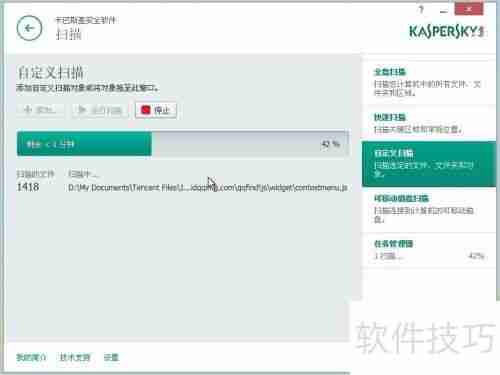Select 全盘扫描 full scan option
This screenshot has width=500, height=375.
tap(428, 82)
